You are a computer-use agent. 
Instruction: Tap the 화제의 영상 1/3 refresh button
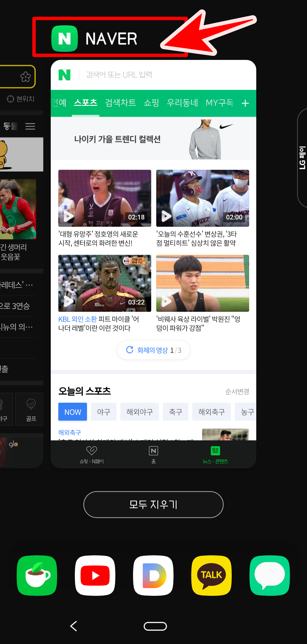point(153,350)
